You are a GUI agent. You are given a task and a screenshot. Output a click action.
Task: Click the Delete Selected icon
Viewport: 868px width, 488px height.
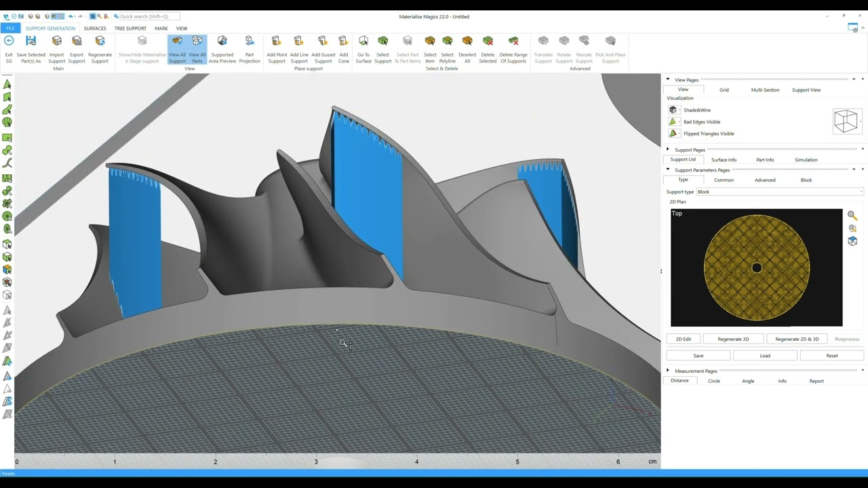point(488,41)
